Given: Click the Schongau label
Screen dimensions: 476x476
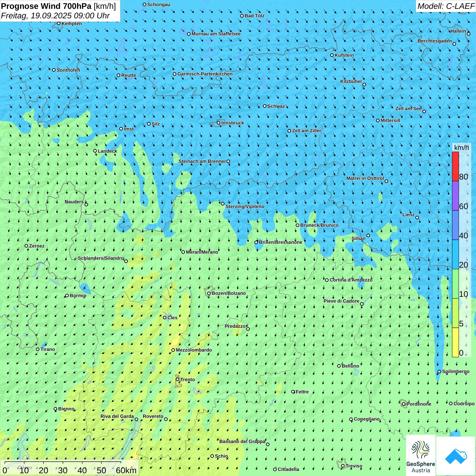Looking at the screenshot, I should click(159, 4).
